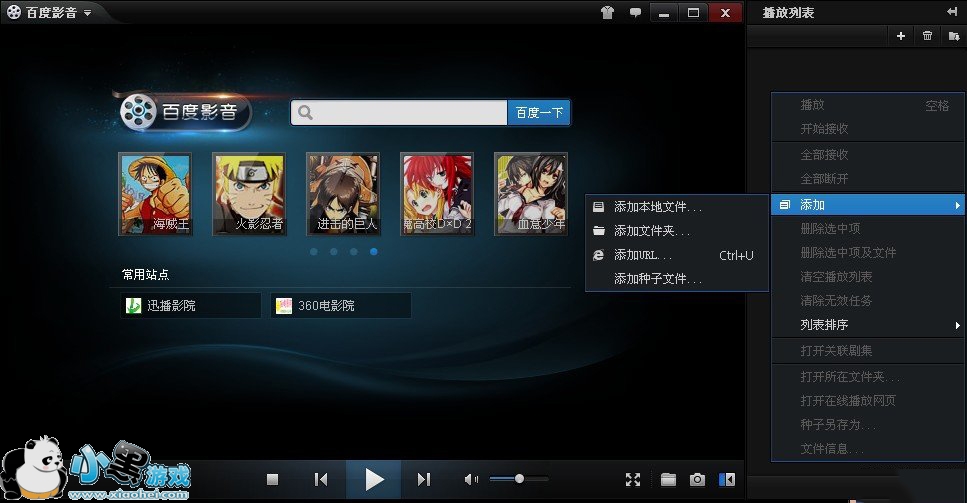
Task: Click the 百度影音 film reel title icon
Action: (14, 12)
